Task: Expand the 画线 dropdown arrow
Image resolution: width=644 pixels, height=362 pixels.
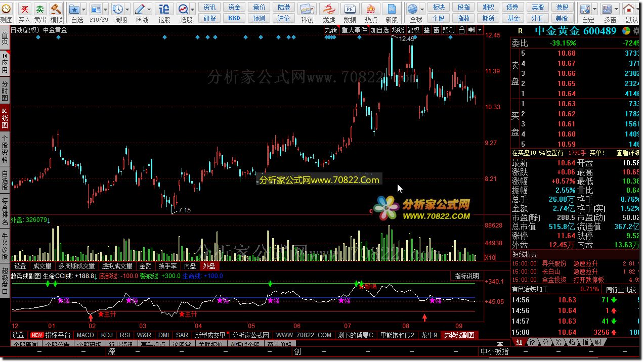Action: tap(149, 9)
